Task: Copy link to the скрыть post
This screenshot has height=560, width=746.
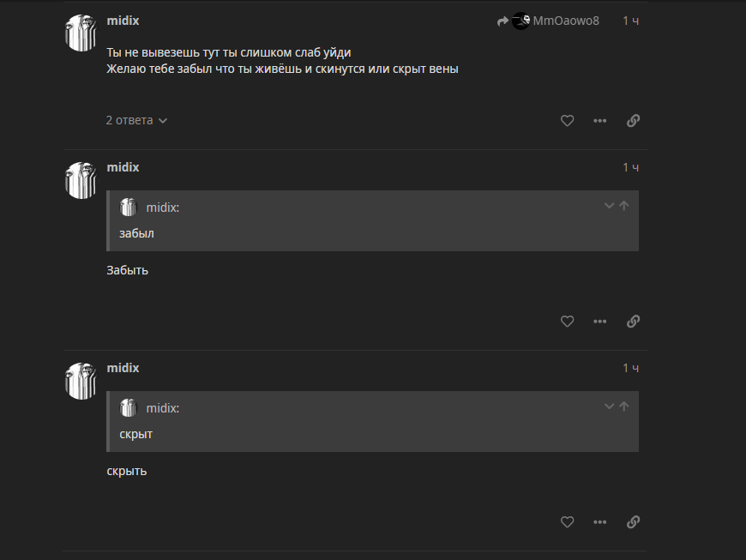Action: pyautogui.click(x=633, y=522)
